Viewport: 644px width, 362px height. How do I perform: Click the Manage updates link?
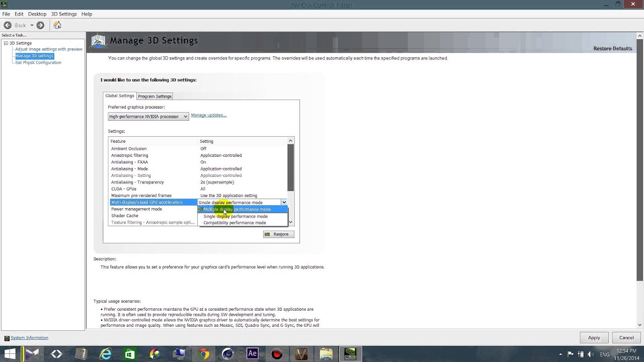[209, 115]
